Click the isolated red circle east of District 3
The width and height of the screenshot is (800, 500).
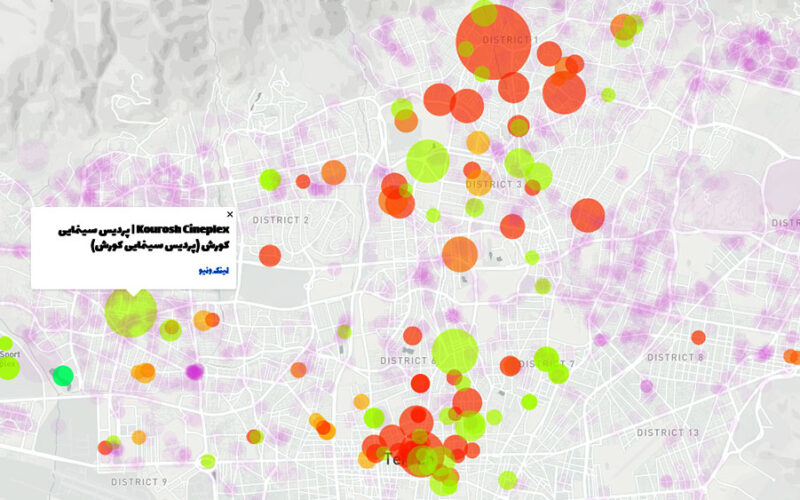point(588,215)
